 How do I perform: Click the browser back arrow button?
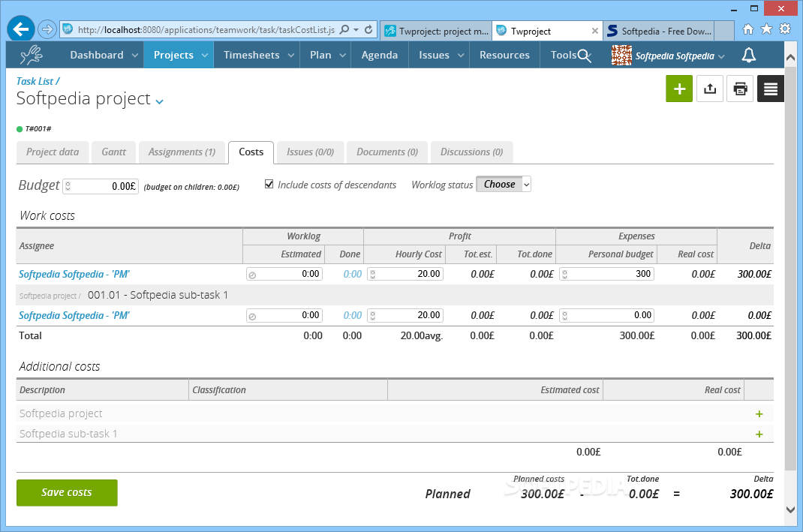20,29
